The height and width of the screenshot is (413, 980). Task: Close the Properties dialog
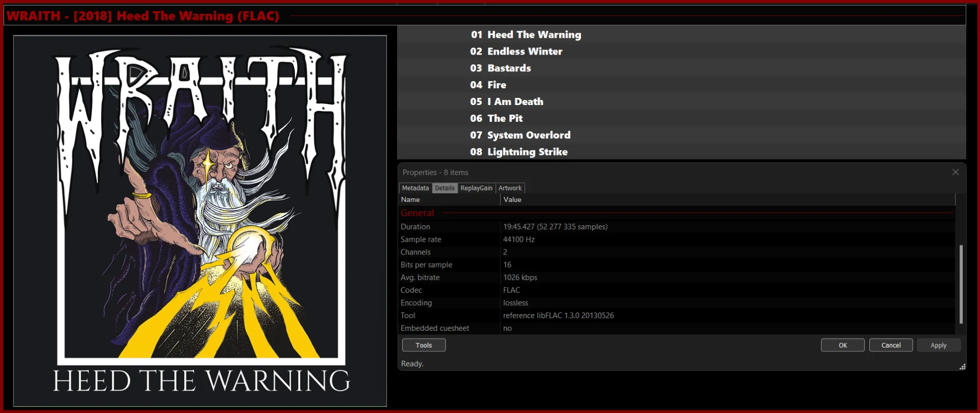(955, 172)
